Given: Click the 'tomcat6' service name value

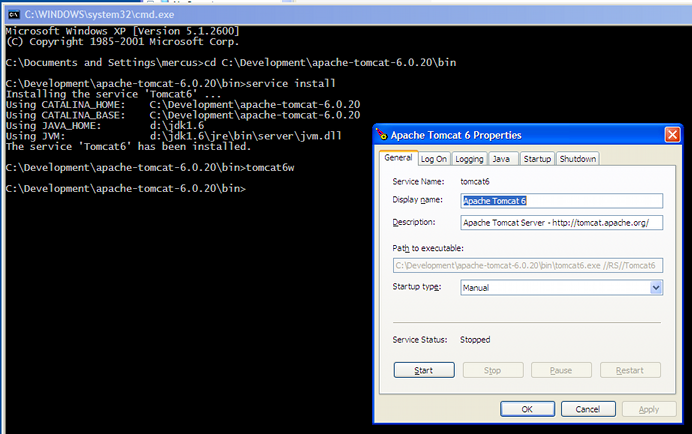Looking at the screenshot, I should click(x=475, y=181).
